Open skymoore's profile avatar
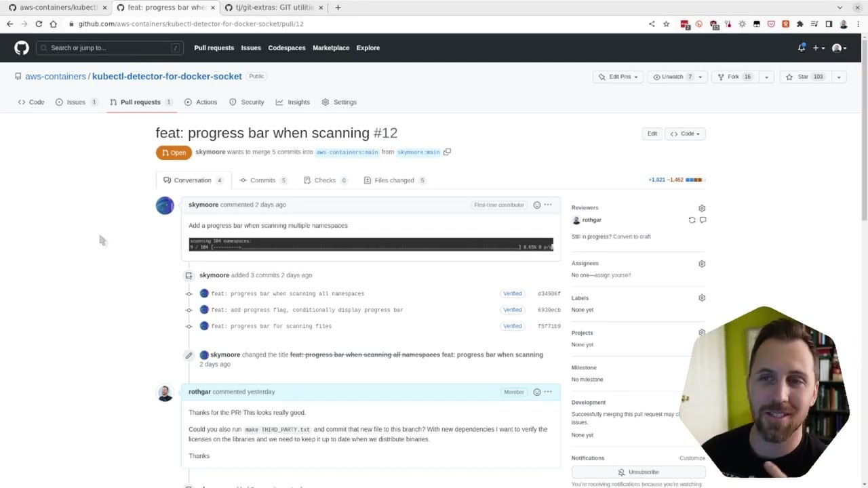 [x=165, y=205]
